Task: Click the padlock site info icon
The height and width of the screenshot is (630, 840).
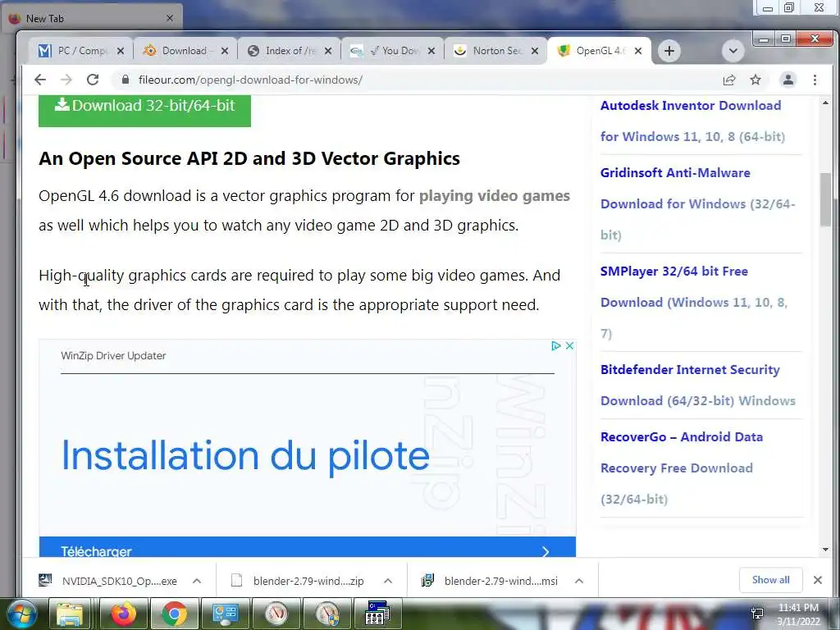Action: [x=126, y=80]
